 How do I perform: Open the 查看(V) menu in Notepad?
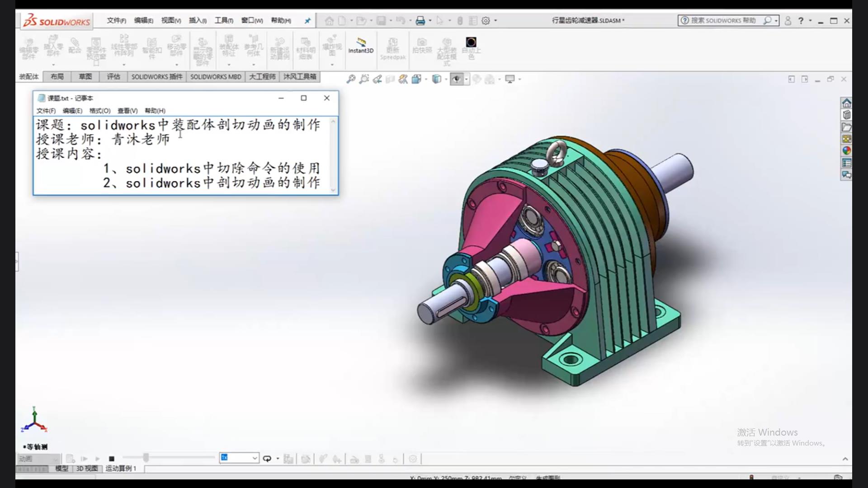pos(127,111)
